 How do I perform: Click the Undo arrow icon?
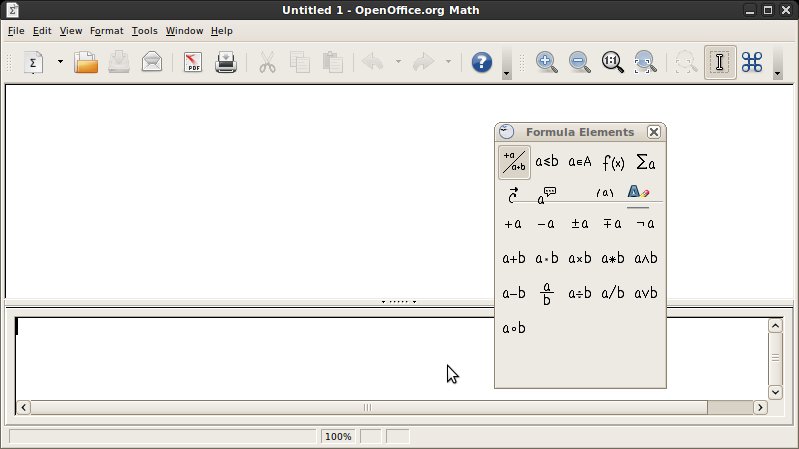point(373,63)
